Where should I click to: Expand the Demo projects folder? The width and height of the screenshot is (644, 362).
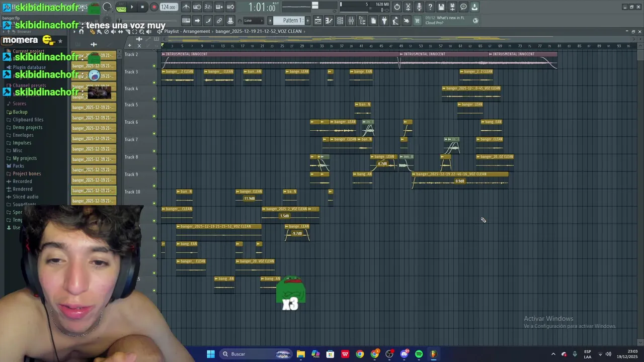click(x=28, y=128)
